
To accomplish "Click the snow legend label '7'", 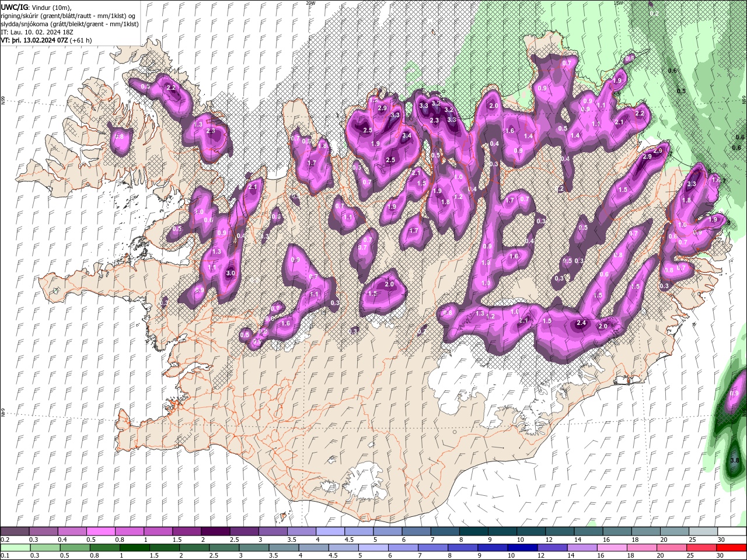I will click(x=432, y=540).
